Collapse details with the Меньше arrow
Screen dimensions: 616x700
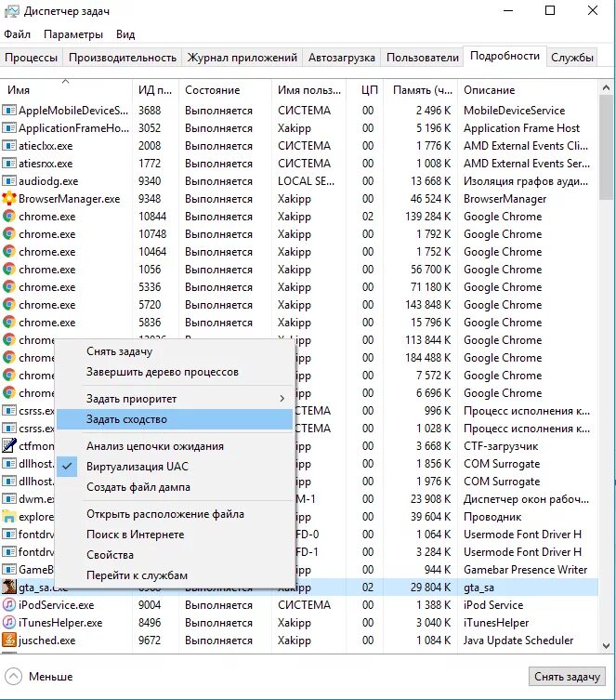coord(13,677)
